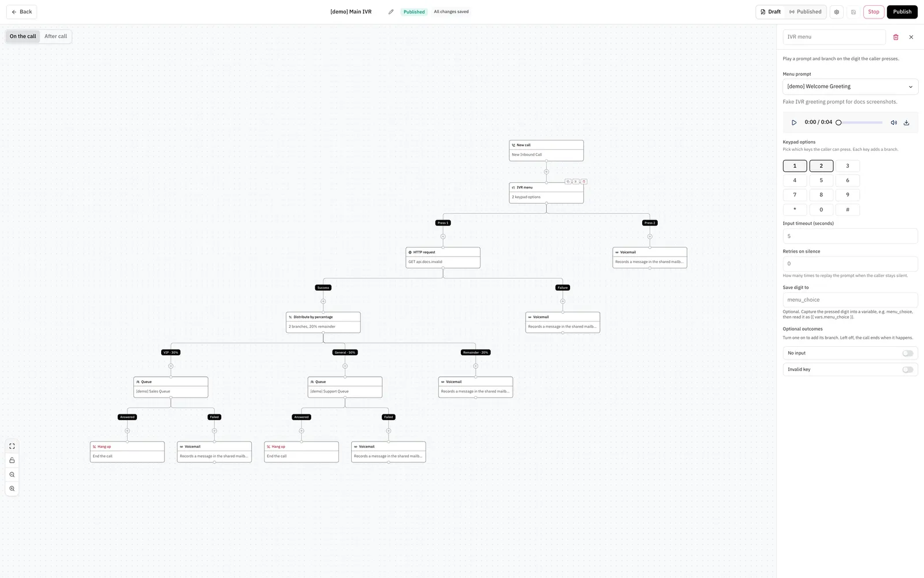Enable keypad key 7
This screenshot has width=924, height=578.
(795, 195)
